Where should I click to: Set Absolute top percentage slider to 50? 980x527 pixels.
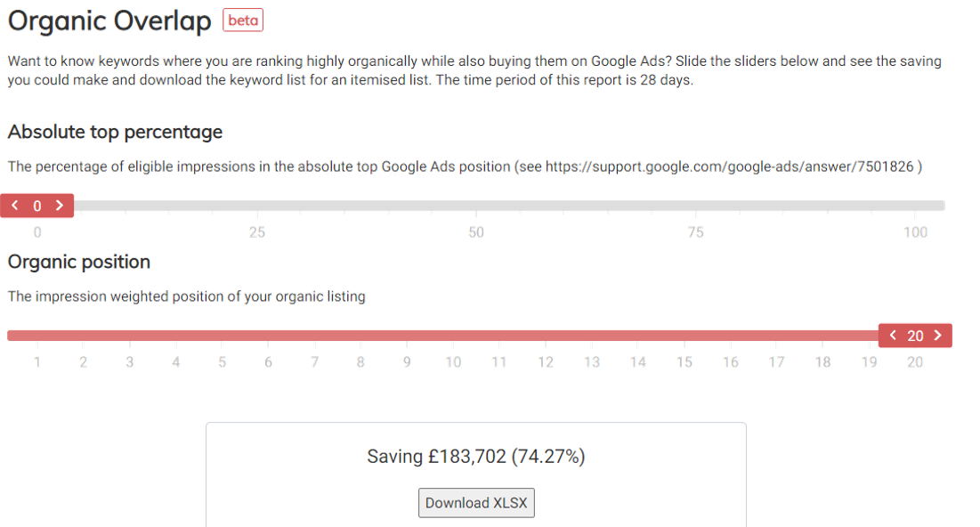[x=476, y=206]
